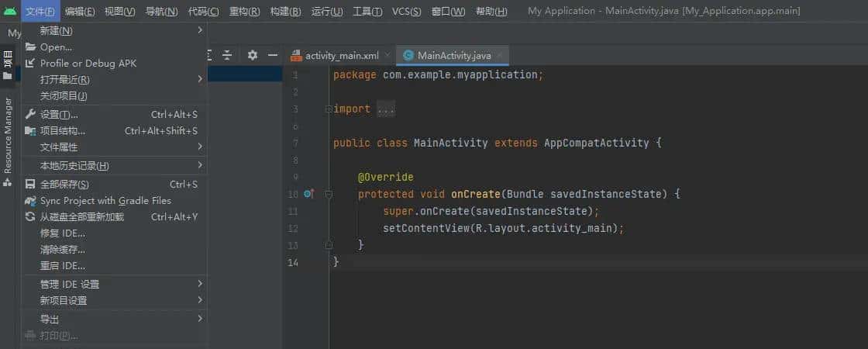Expand the 打开最近(R) submenu
Image resolution: width=868 pixels, height=349 pixels.
[114, 79]
